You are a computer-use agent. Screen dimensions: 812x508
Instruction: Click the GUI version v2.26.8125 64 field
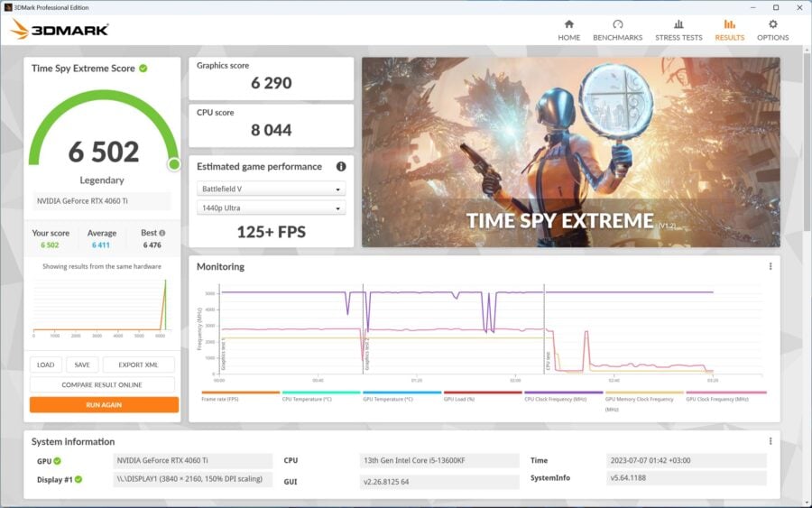tap(439, 482)
